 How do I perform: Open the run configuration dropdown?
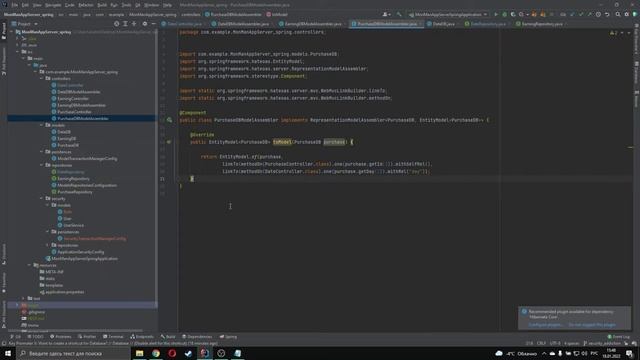click(448, 14)
